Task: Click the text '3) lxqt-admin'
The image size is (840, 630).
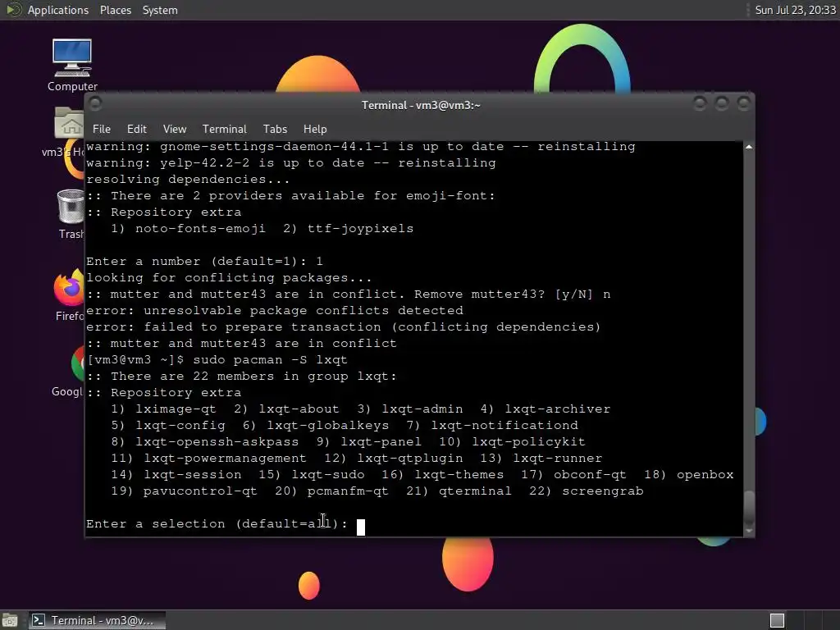Action: [x=410, y=409]
